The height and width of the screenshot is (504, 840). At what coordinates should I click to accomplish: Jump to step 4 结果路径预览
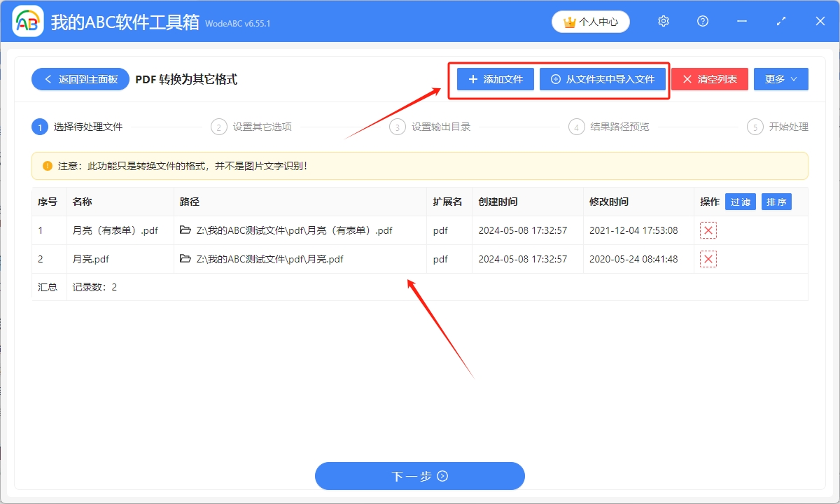click(x=610, y=127)
